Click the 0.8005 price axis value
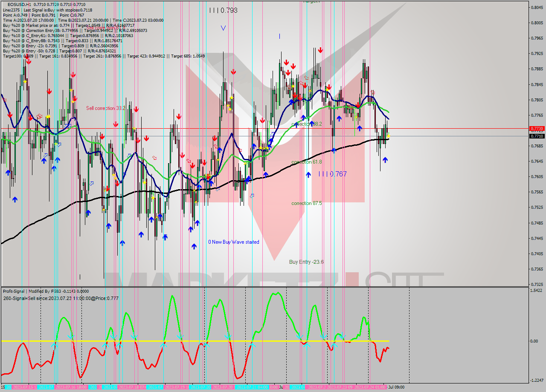546x392 pixels. (537, 23)
